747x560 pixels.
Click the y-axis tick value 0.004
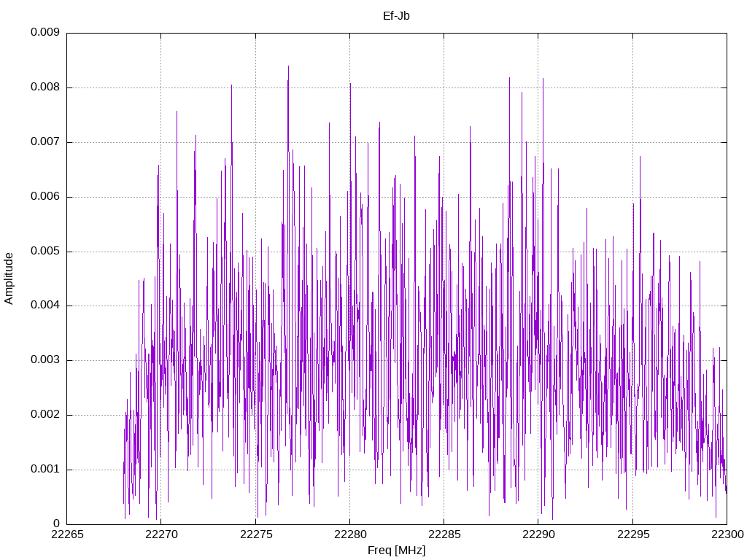pyautogui.click(x=45, y=306)
